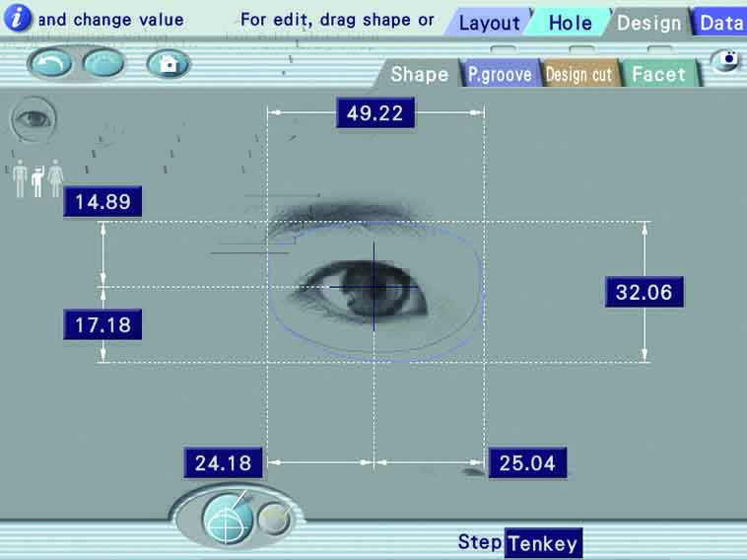Go to the home screen button

(x=168, y=64)
